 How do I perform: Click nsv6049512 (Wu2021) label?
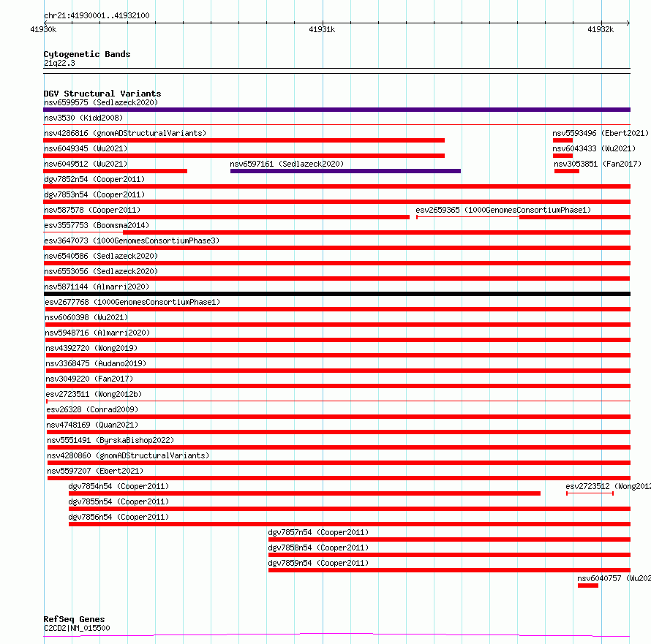pos(86,164)
